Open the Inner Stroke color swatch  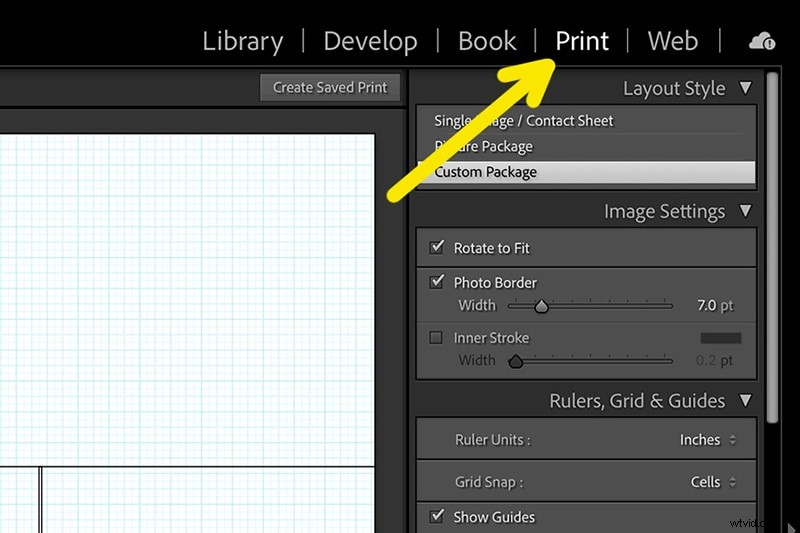tap(720, 338)
